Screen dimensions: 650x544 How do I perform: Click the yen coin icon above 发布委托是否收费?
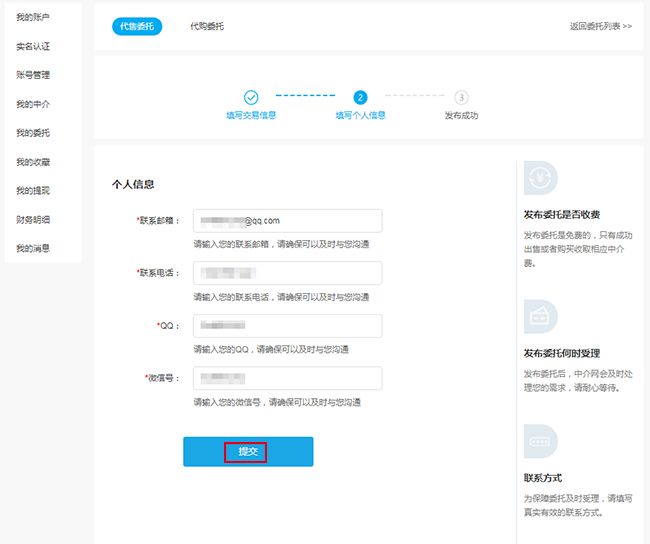[x=540, y=178]
